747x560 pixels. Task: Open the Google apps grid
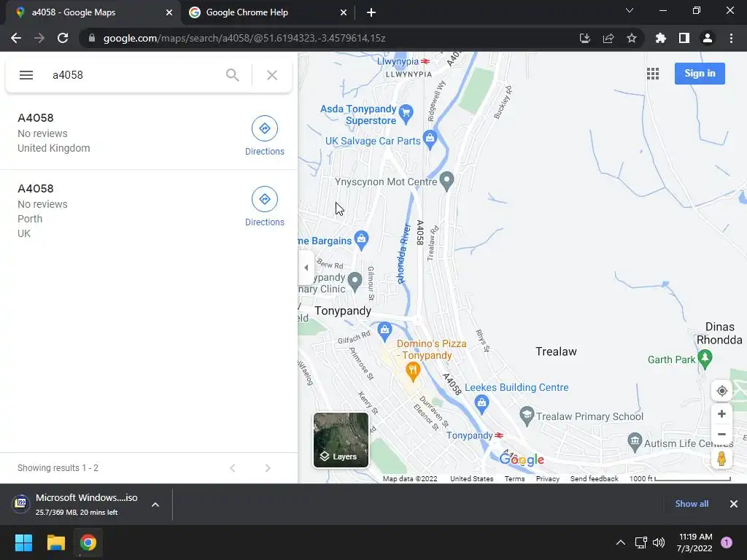click(653, 74)
